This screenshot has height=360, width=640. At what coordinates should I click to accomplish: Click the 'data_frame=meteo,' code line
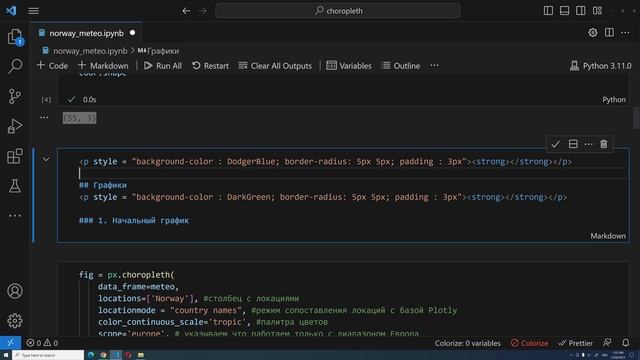click(x=138, y=287)
